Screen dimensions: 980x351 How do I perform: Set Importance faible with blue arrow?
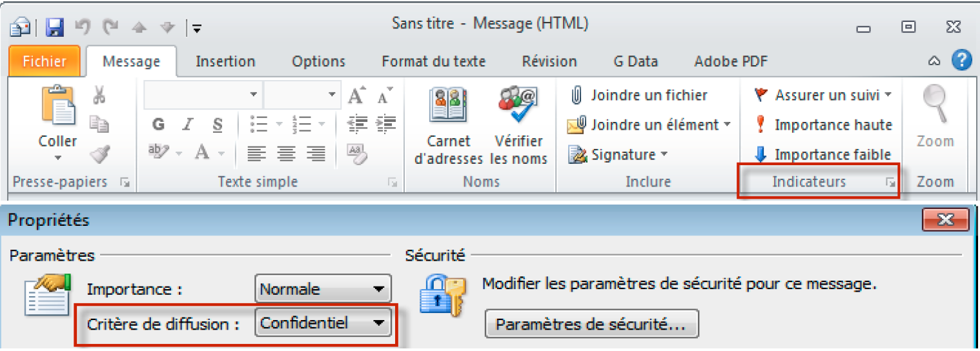point(823,155)
